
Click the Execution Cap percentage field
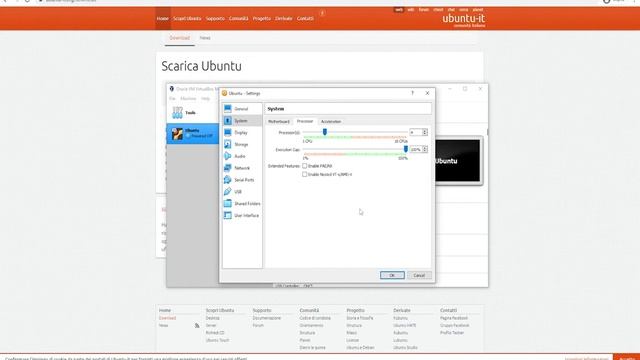[x=416, y=149]
